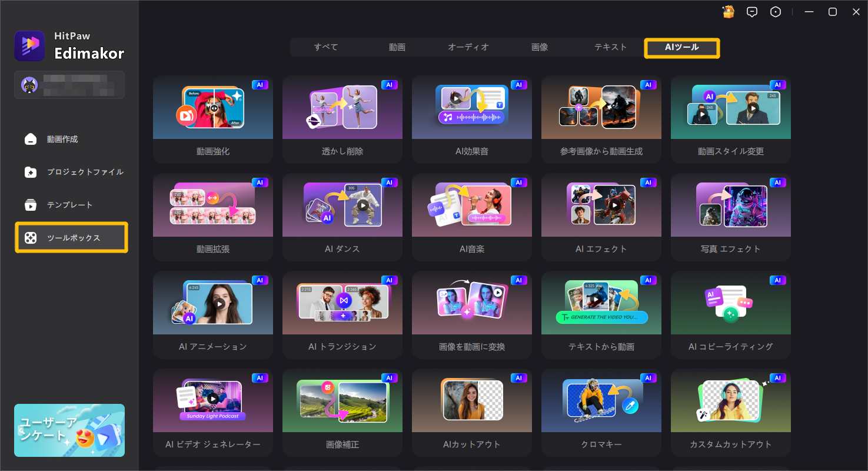This screenshot has height=471, width=868.
Task: Switch to the 動画 tab
Action: click(x=397, y=47)
